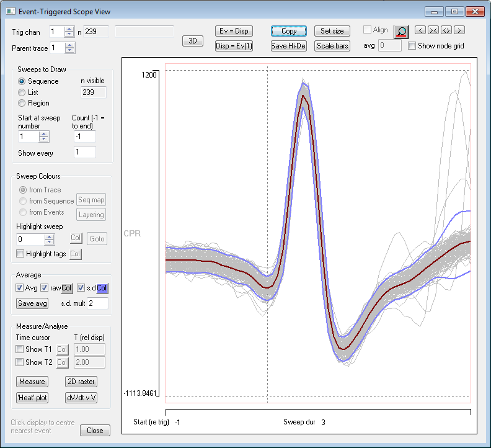The height and width of the screenshot is (448, 491).
Task: Click the shift-right '>' arrow button
Action: click(x=459, y=30)
